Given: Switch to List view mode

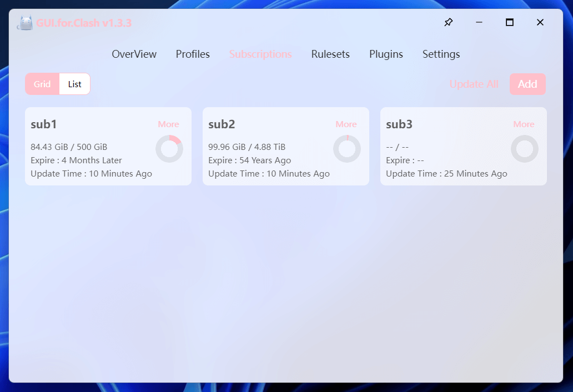Looking at the screenshot, I should pos(74,84).
